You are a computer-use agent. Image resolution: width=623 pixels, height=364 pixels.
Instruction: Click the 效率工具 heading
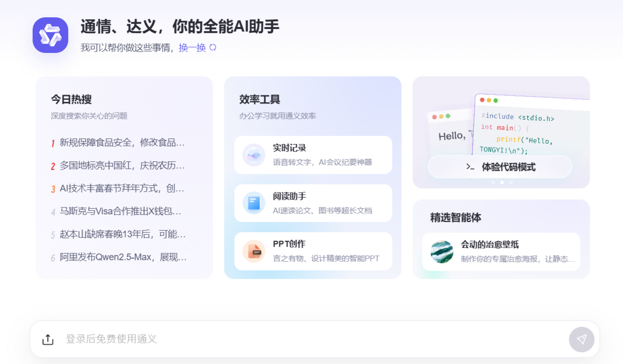pyautogui.click(x=260, y=100)
